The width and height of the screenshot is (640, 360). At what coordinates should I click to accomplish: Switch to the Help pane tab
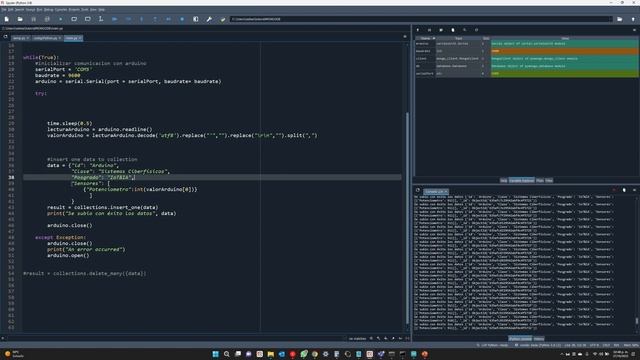tap(504, 180)
